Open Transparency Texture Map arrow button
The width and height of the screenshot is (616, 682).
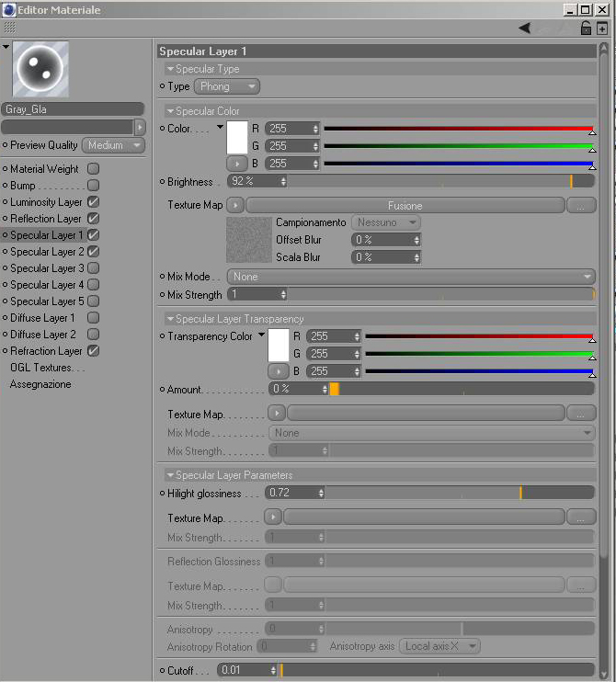click(x=277, y=413)
